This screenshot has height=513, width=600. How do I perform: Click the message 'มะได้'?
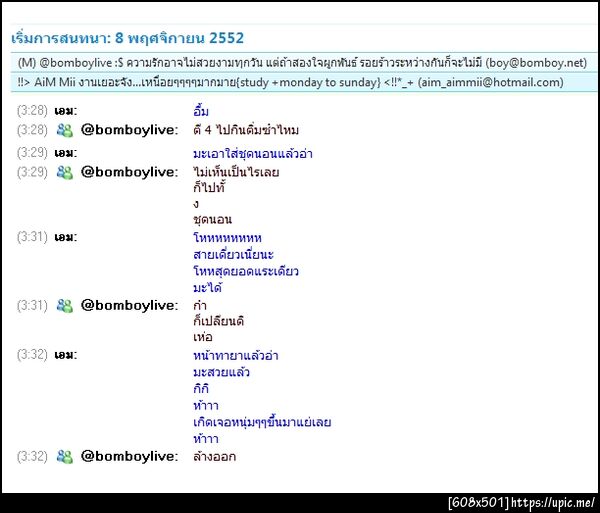point(207,287)
